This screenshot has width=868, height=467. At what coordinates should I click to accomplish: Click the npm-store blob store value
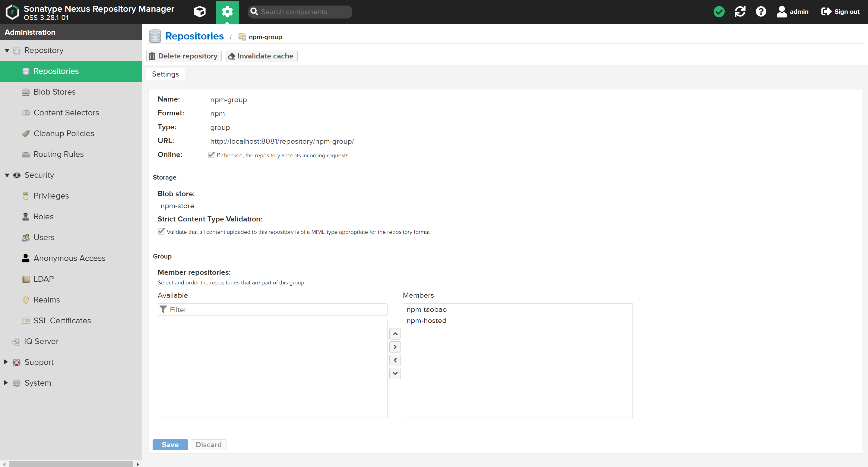coord(177,206)
